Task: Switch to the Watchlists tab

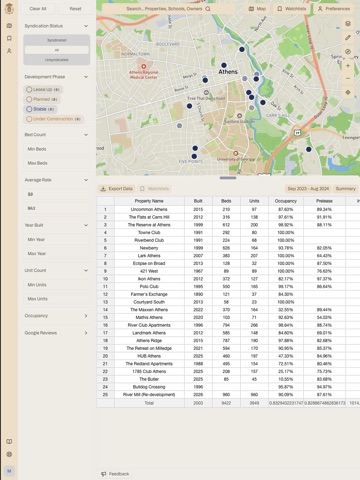Action: pos(292,9)
